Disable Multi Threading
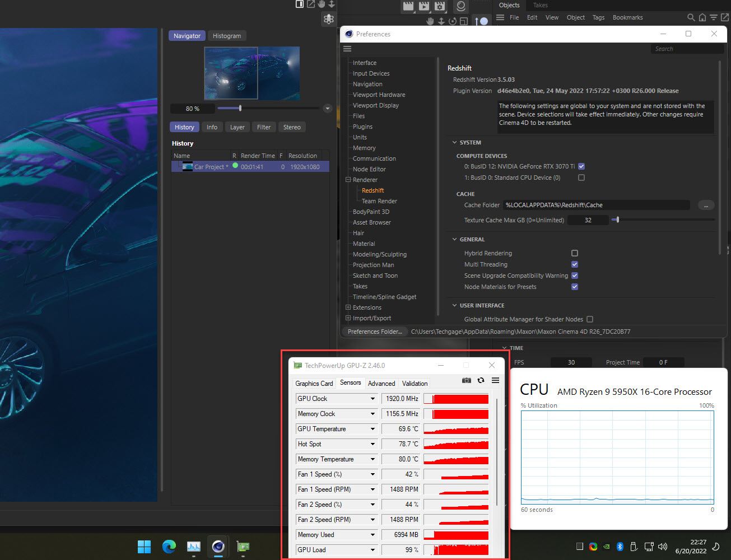Image resolution: width=731 pixels, height=560 pixels. (x=574, y=264)
